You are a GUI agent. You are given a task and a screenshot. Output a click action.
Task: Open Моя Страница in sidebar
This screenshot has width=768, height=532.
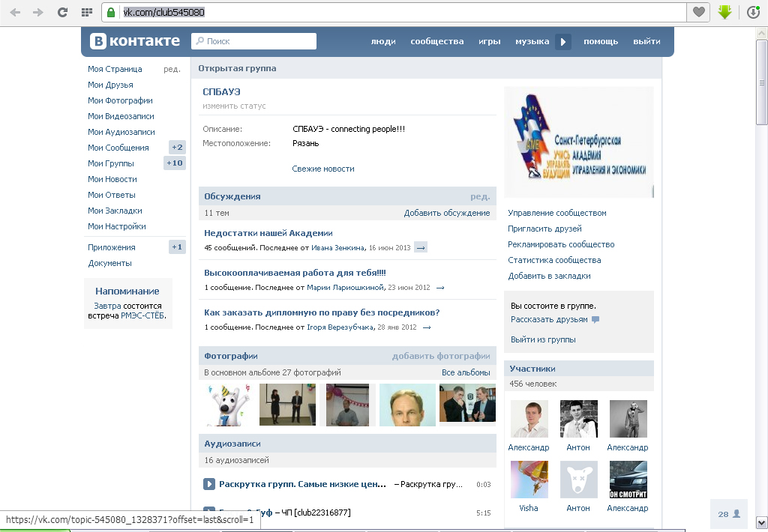pos(115,69)
